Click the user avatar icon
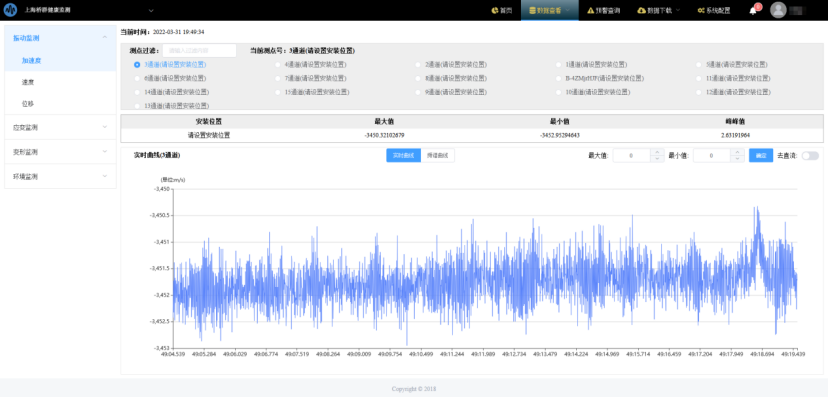This screenshot has height=399, width=829. 778,10
